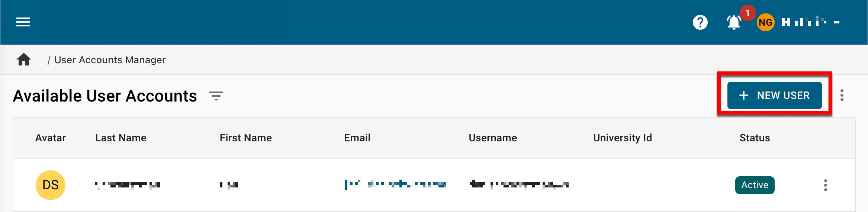Screen dimensions: 868x212
Task: Open the filter list icon
Action: [x=216, y=96]
